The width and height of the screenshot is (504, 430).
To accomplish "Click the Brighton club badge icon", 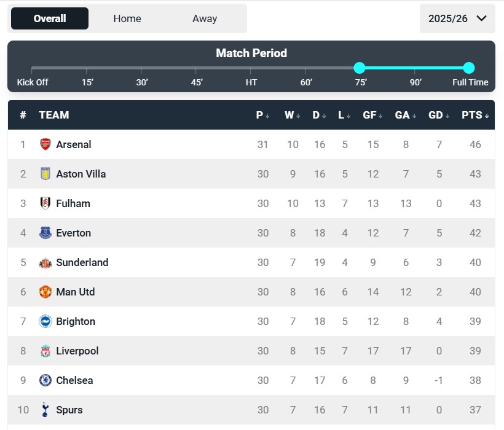I will (45, 321).
